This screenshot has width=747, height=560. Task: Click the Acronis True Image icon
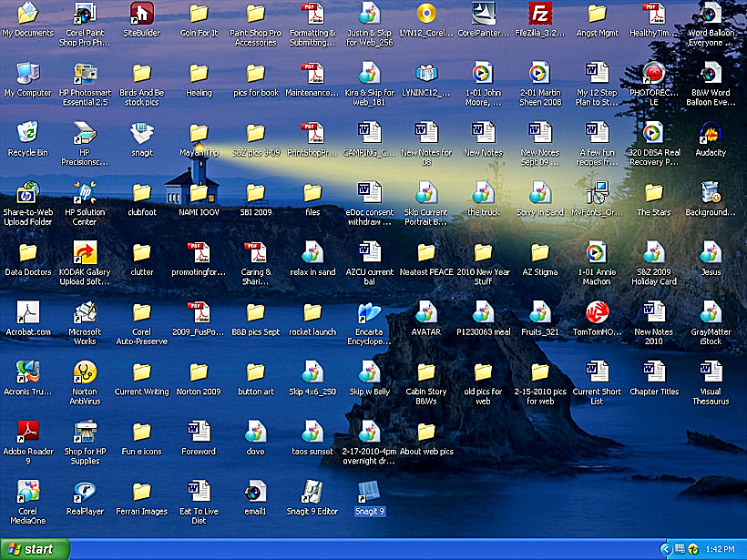[28, 372]
